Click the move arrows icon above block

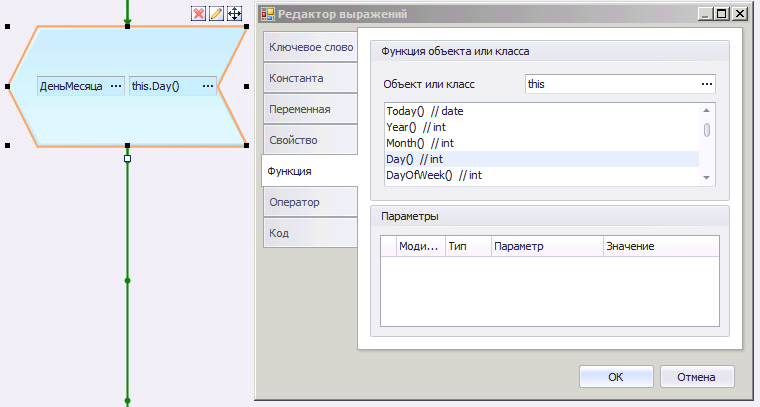pos(235,14)
